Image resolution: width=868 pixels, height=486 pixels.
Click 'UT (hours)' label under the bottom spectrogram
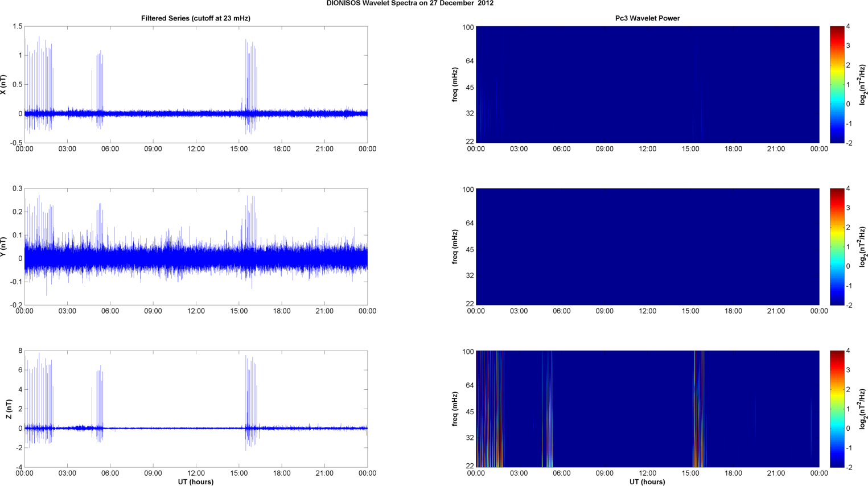coord(647,481)
